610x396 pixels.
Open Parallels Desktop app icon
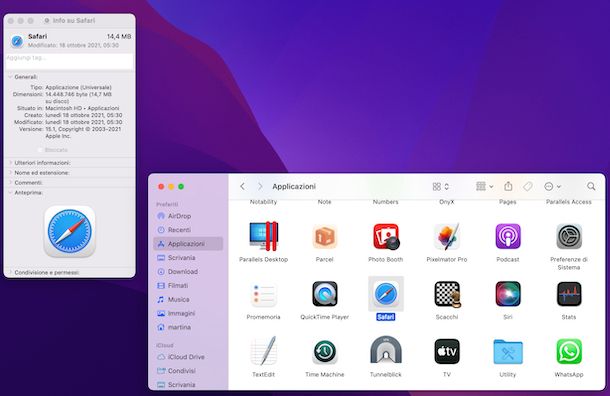coord(263,236)
